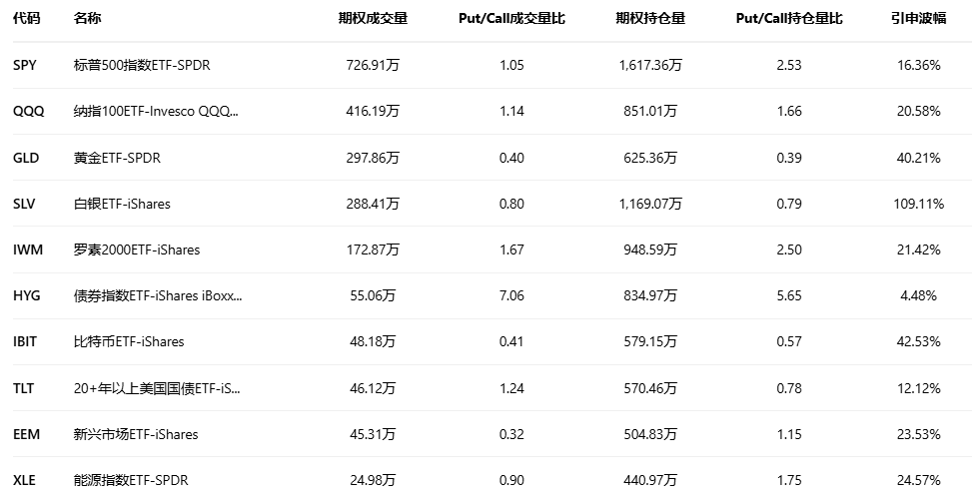
Task: Click the 期权持仓量 column header
Action: (x=650, y=19)
